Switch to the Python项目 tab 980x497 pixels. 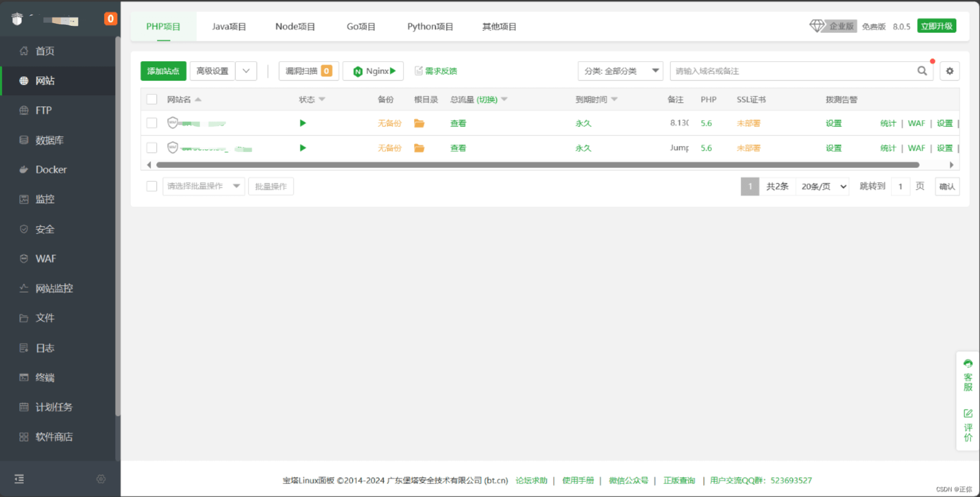pos(430,27)
